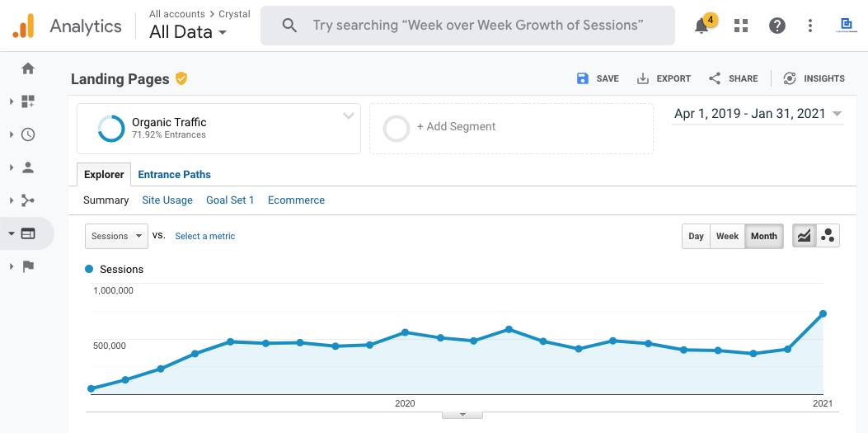
Task: Expand the date range picker
Action: pos(758,114)
